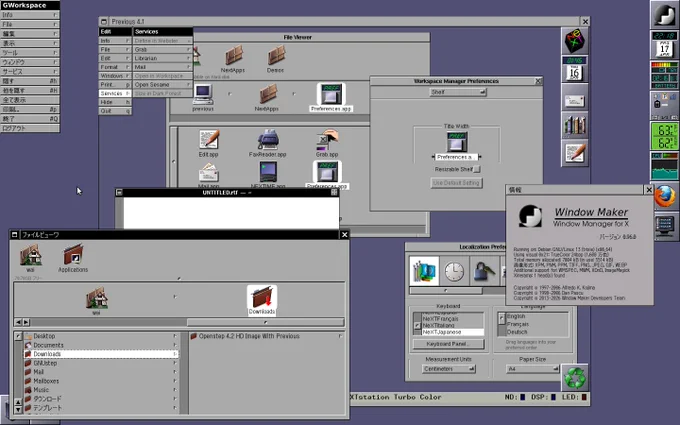Screen dimensions: 680x425
Task: Open the recycler trash icon
Action: [x=575, y=377]
